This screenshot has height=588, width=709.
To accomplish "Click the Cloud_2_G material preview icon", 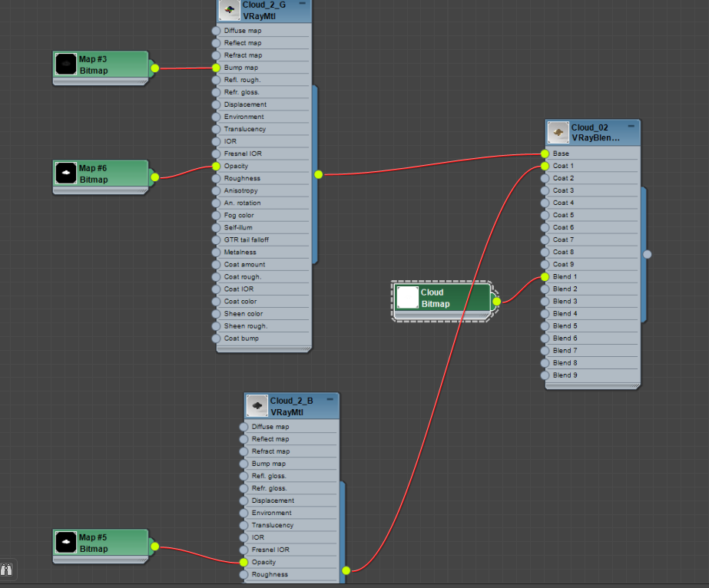I will (229, 10).
